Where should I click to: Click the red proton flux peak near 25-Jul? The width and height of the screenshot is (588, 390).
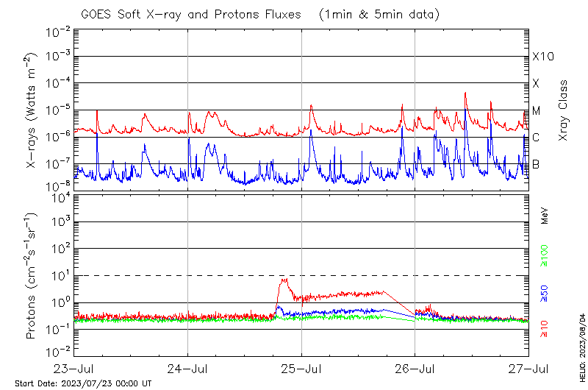click(284, 280)
